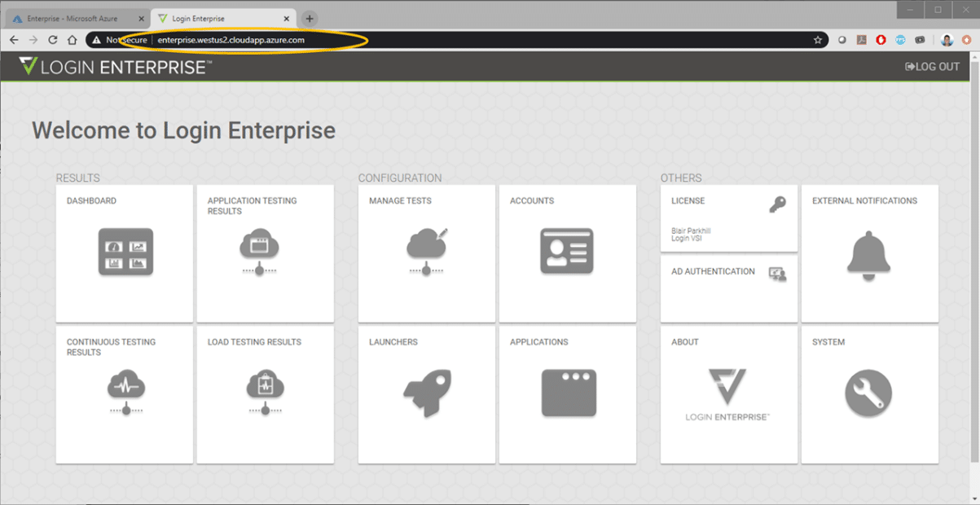Click the DASHBOARD tile label
Screen dimensions: 980x505
(x=91, y=200)
